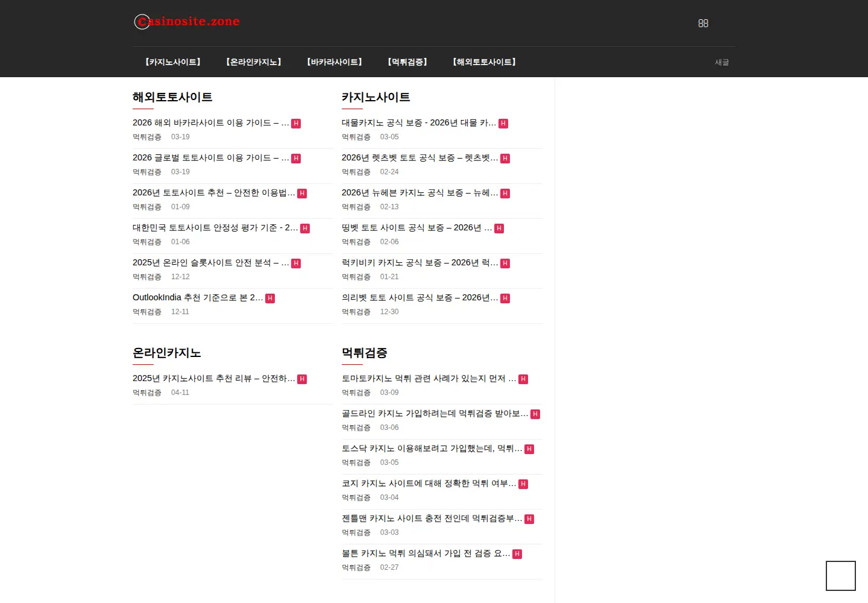868x603 pixels.
Task: Open article '2026년 토토사이트 추천 – 안전한 이용법'
Action: click(x=214, y=193)
